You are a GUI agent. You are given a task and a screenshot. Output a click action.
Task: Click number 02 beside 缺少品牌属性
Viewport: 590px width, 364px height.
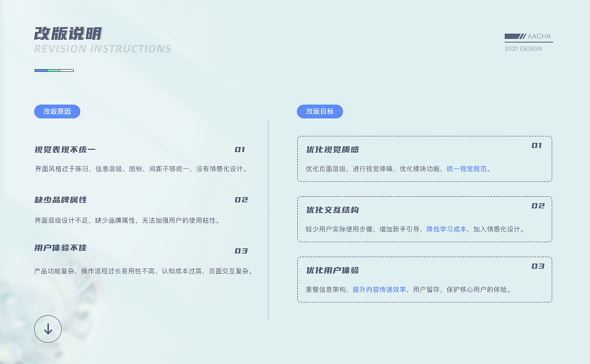click(241, 200)
